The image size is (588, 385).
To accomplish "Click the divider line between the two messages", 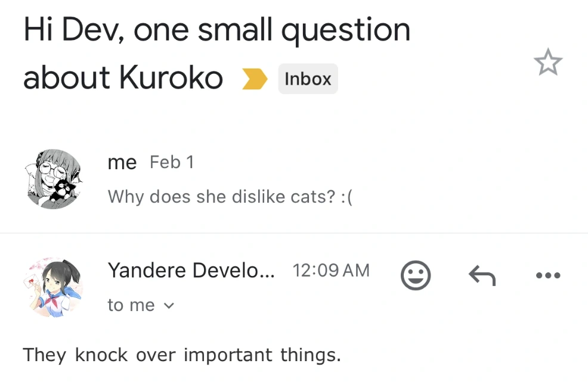I will click(x=294, y=233).
